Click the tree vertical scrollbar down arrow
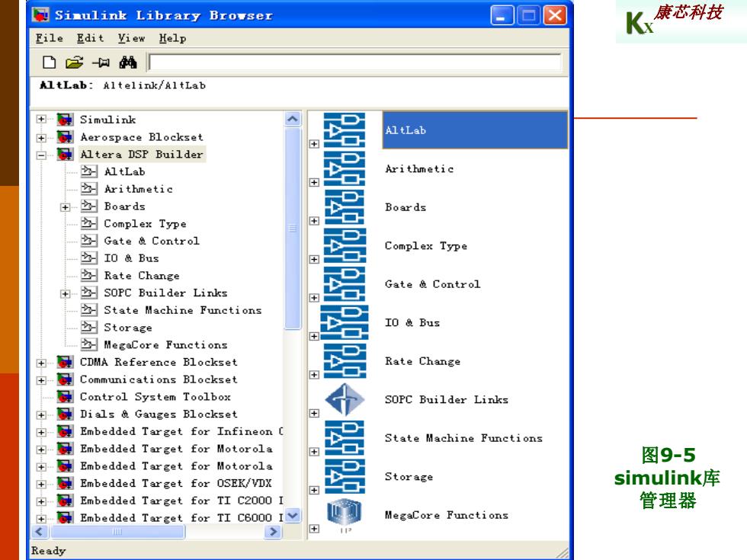The image size is (747, 560). [x=293, y=515]
